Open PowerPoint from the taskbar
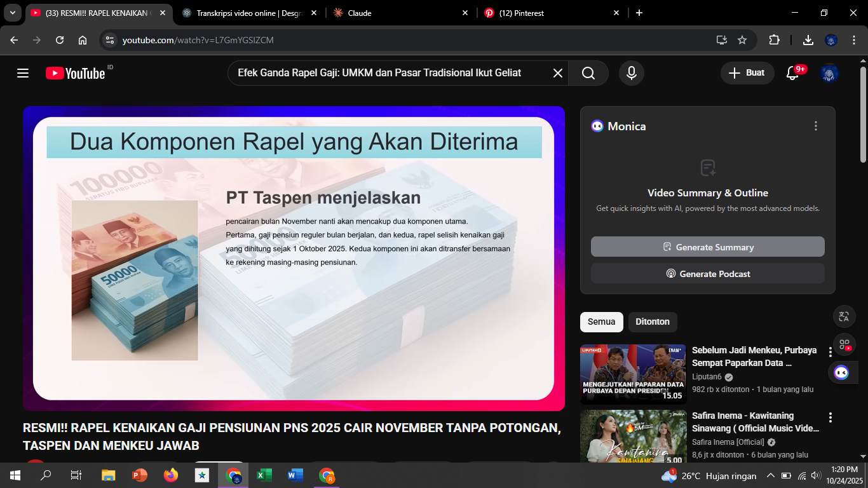The image size is (868, 488). 139,475
